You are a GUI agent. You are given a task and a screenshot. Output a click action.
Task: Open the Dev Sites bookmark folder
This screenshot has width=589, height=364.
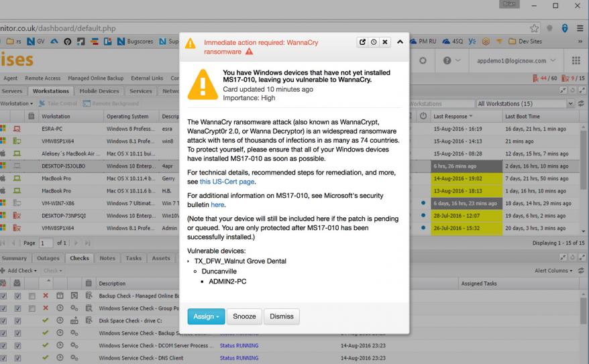click(x=525, y=42)
